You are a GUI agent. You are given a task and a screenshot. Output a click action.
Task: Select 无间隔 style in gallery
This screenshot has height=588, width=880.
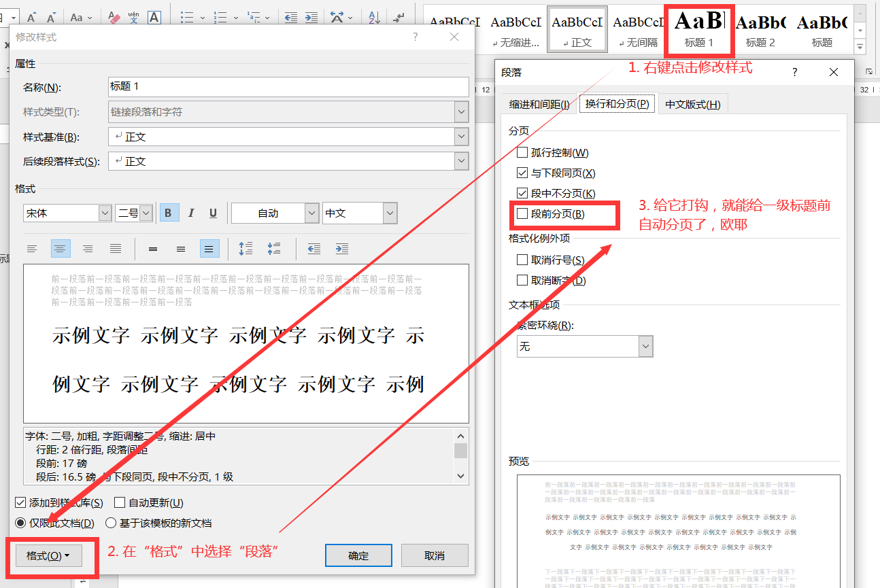639,29
